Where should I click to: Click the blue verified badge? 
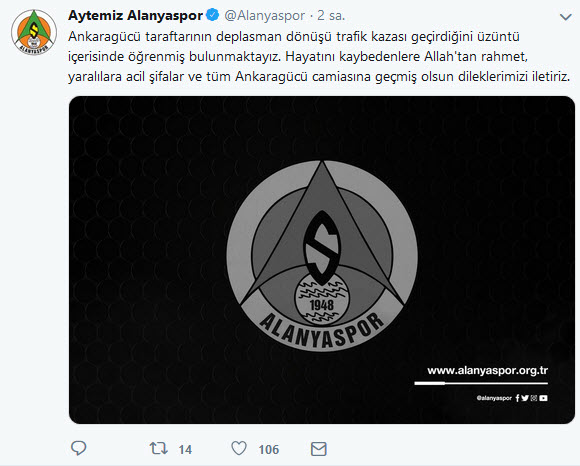tap(213, 15)
